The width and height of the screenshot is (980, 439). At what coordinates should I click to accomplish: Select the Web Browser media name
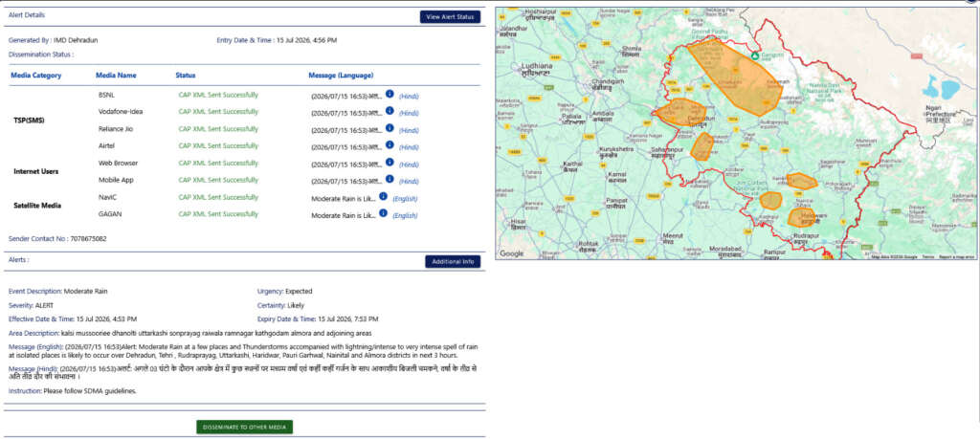(118, 163)
